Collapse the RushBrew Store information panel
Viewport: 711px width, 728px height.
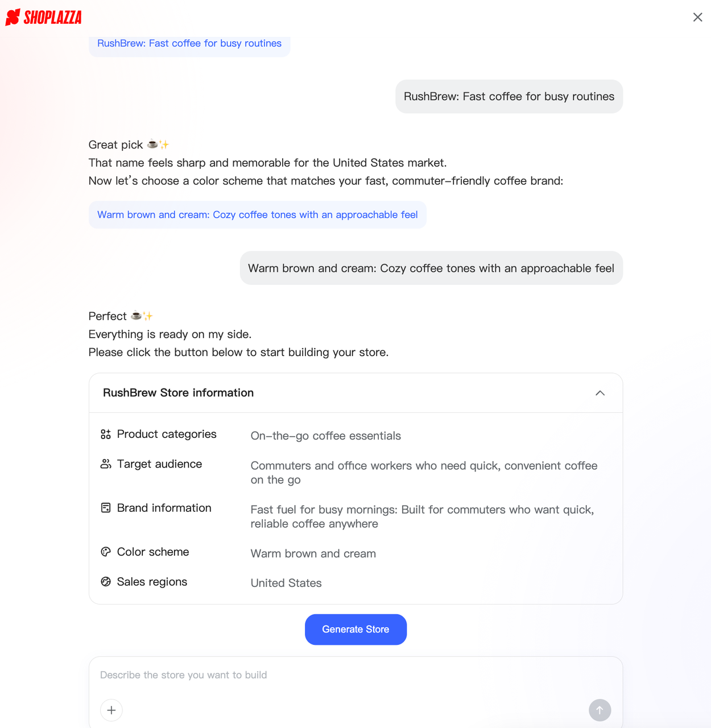click(600, 393)
